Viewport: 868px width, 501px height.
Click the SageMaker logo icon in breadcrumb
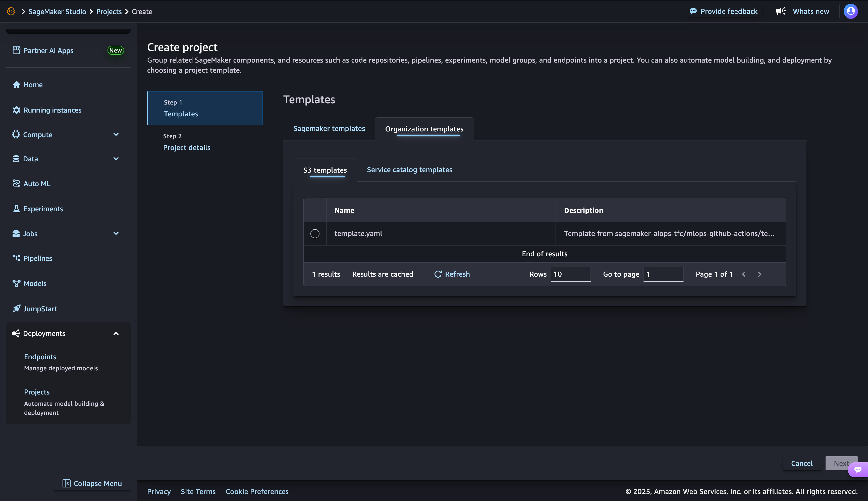click(x=11, y=11)
